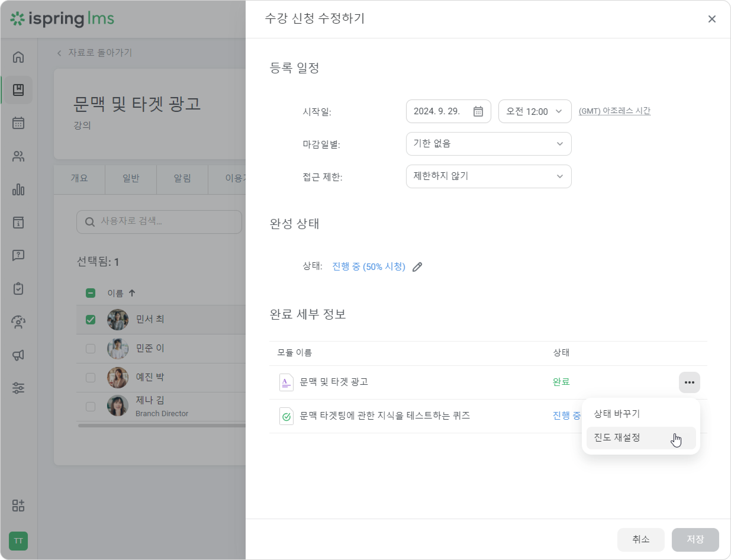731x560 pixels.
Task: Open the calendar icon in sidebar
Action: [18, 123]
